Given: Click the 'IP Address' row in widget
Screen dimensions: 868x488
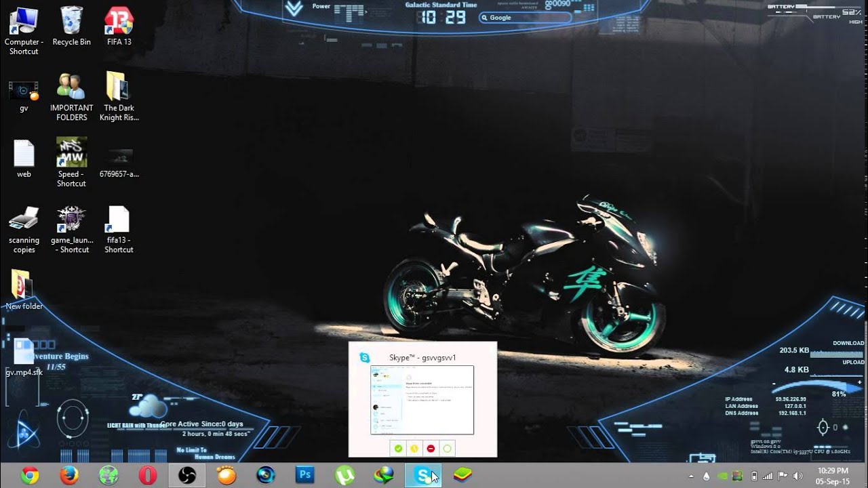Looking at the screenshot, I should click(767, 399).
